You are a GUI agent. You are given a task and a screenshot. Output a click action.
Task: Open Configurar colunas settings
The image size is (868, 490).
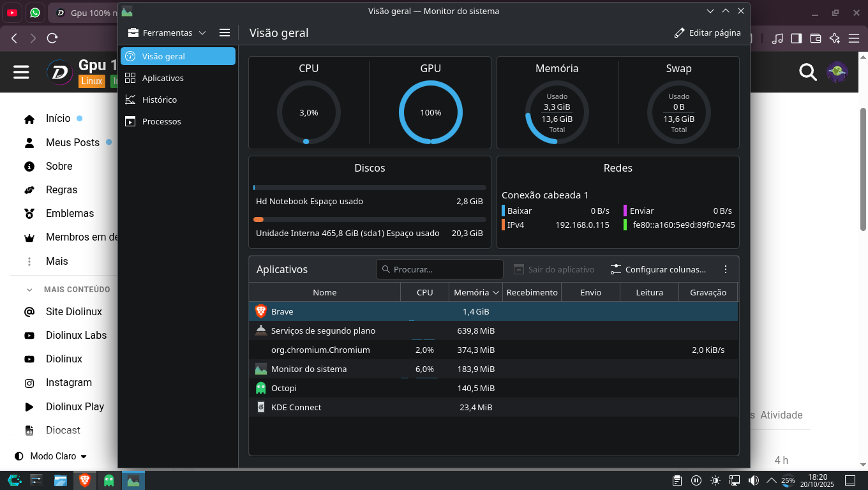[658, 269]
